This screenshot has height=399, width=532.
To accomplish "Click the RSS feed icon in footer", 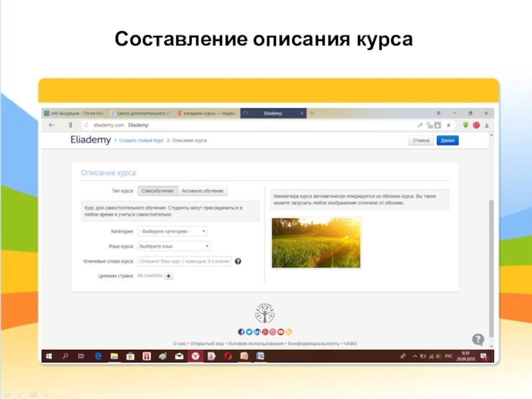I will tap(289, 332).
